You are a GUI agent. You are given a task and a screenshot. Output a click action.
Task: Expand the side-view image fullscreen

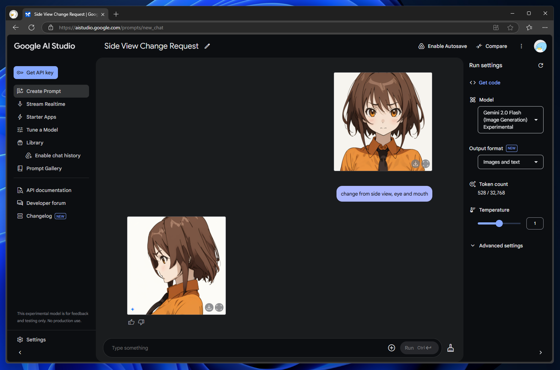point(219,307)
